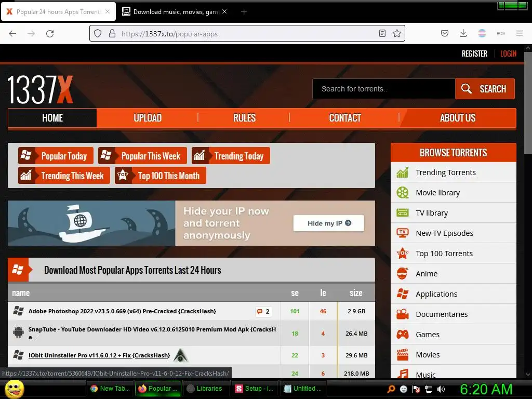Reload the page with the refresh icon
The image size is (532, 399).
coord(50,34)
